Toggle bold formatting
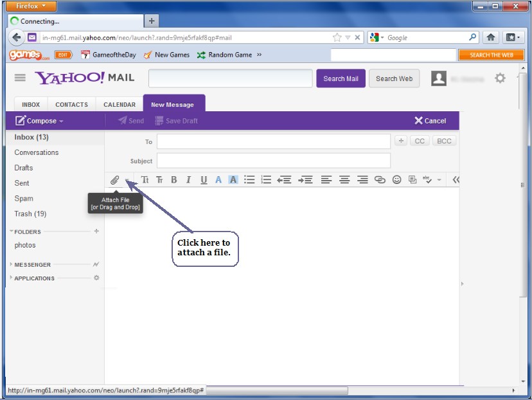The height and width of the screenshot is (400, 532). (x=173, y=179)
